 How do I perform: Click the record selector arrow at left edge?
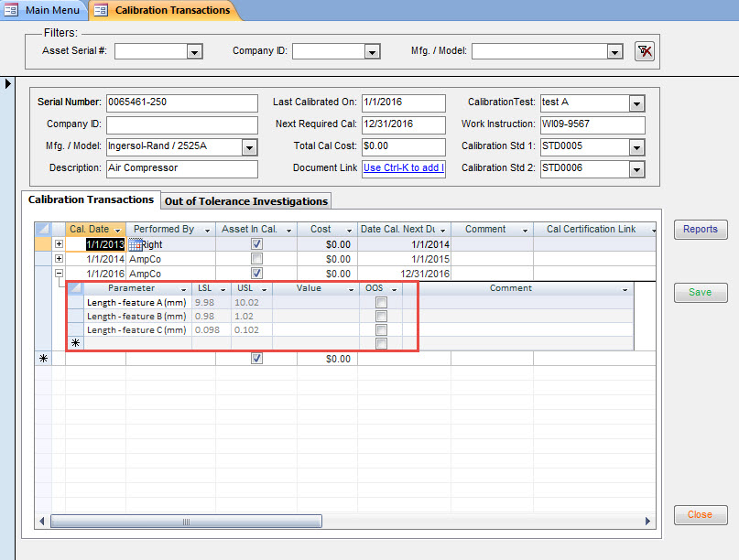click(x=9, y=84)
